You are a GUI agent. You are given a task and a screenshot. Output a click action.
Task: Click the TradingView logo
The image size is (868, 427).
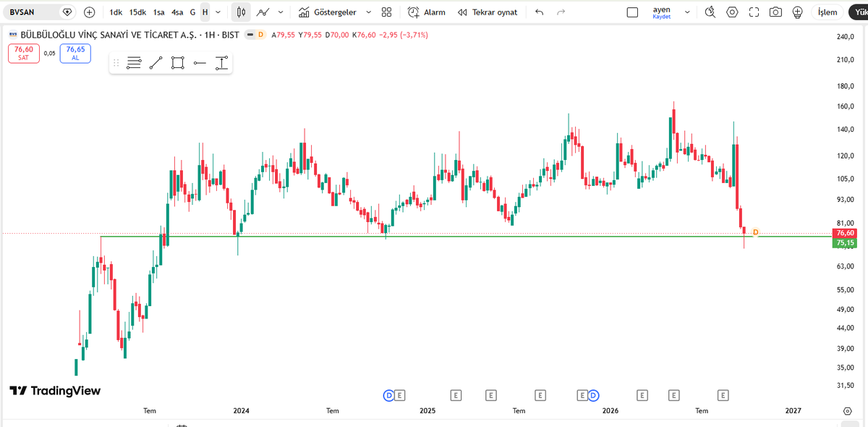point(55,391)
